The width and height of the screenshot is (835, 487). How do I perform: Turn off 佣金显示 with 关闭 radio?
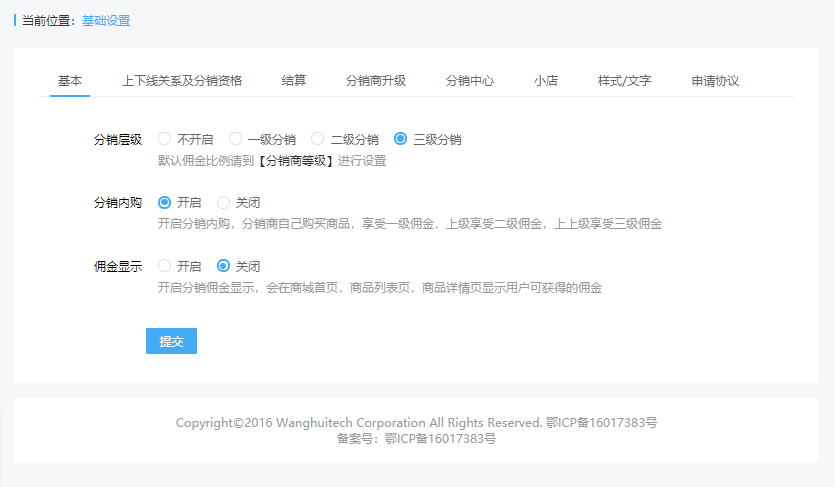coord(223,266)
